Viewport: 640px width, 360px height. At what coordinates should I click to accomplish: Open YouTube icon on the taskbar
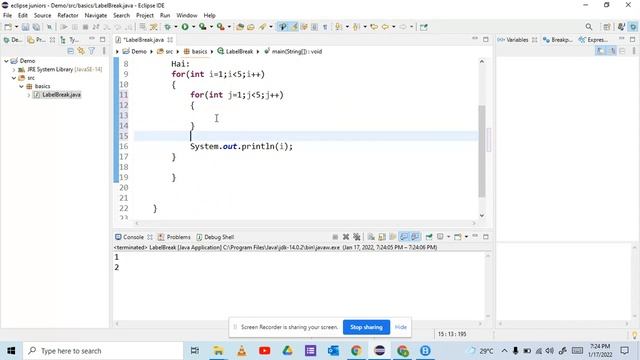click(264, 351)
